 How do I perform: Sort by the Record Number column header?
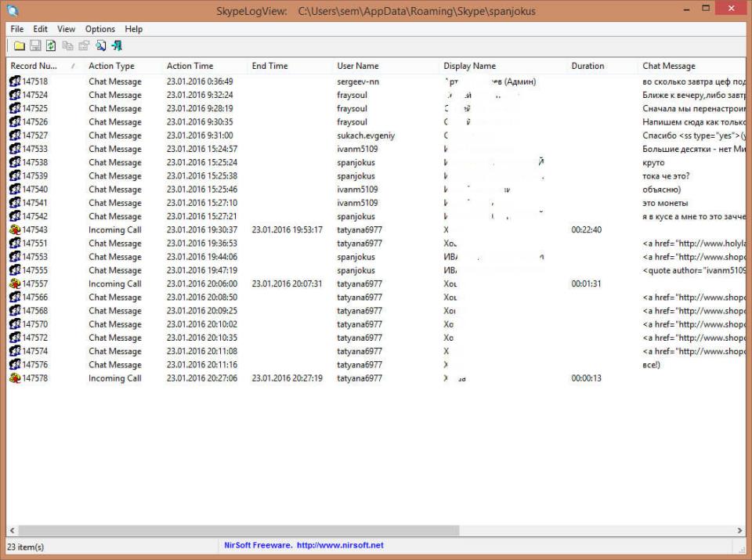pyautogui.click(x=35, y=67)
